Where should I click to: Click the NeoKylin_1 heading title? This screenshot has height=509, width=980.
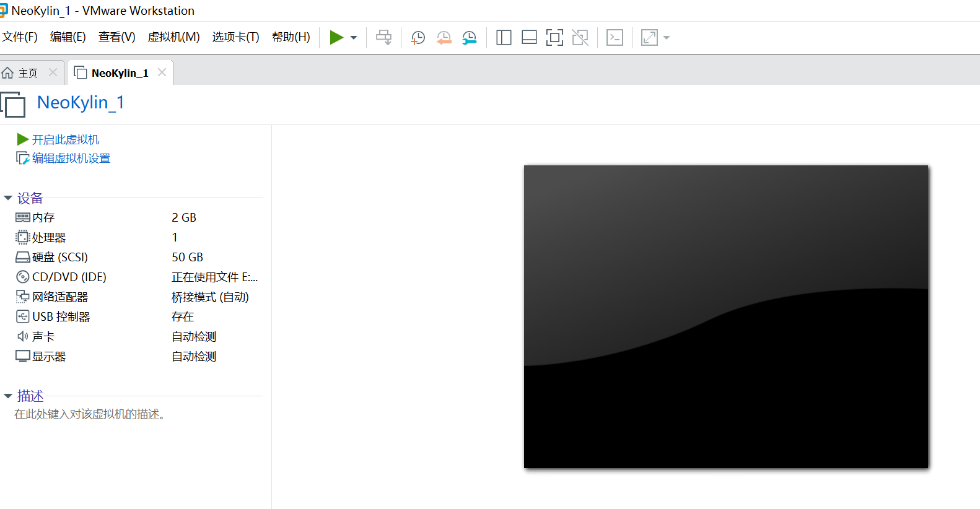pos(81,103)
